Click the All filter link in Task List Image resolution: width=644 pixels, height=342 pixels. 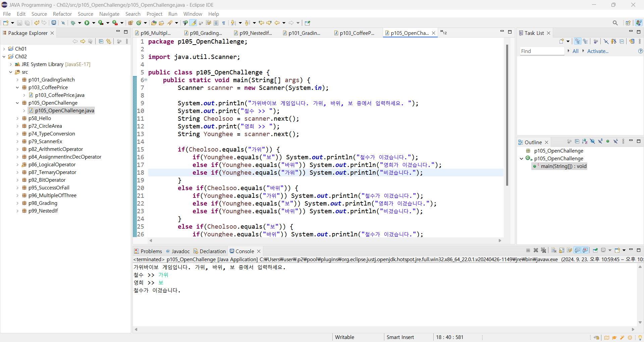576,51
